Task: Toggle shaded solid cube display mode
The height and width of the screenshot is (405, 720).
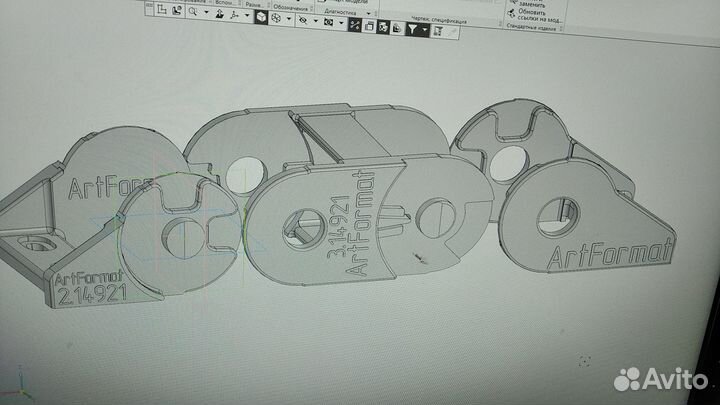Action: point(261,18)
